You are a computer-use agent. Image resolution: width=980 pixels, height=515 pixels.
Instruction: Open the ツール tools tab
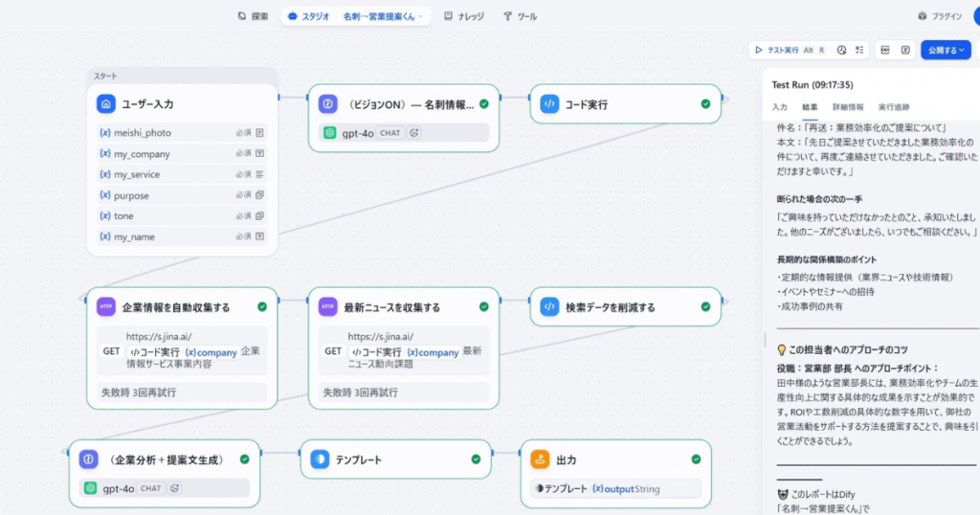520,16
